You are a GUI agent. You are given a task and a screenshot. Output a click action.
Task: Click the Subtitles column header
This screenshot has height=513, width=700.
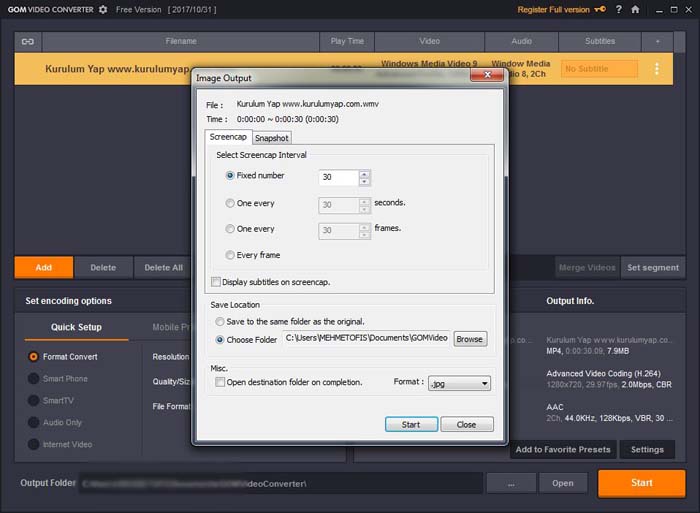click(600, 42)
